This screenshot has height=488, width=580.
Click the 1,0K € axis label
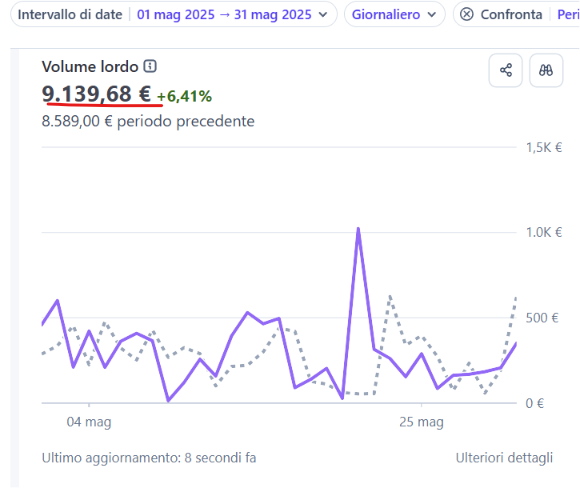pos(544,232)
